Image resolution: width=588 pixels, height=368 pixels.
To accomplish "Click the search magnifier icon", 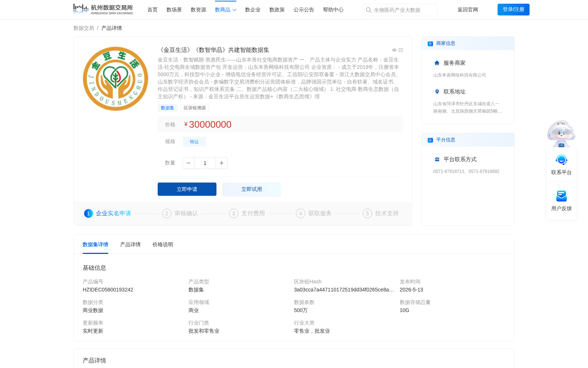I will tap(368, 10).
